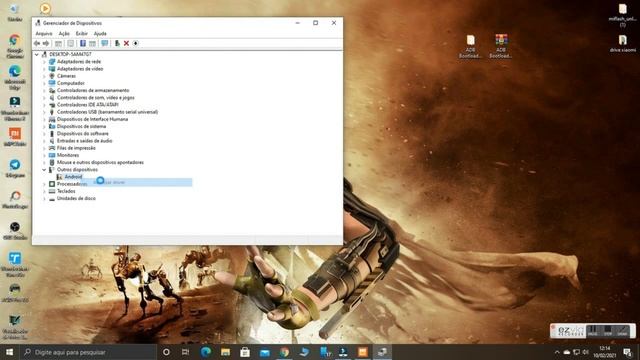Viewport: 640px width, 360px height.
Task: Expand the Câmeras category
Action: tap(44, 76)
